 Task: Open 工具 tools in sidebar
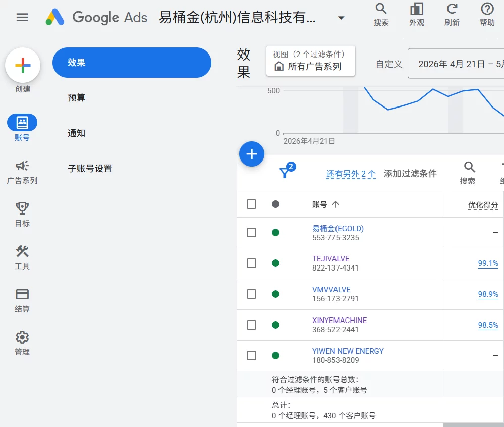point(22,257)
